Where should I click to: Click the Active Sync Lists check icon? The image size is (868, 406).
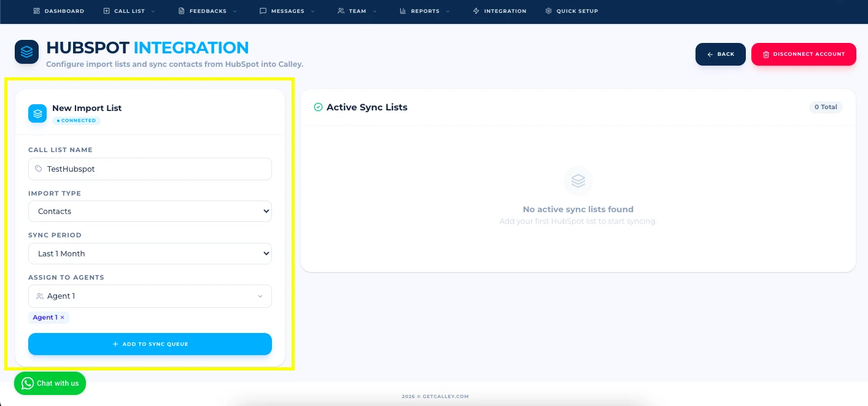point(318,107)
